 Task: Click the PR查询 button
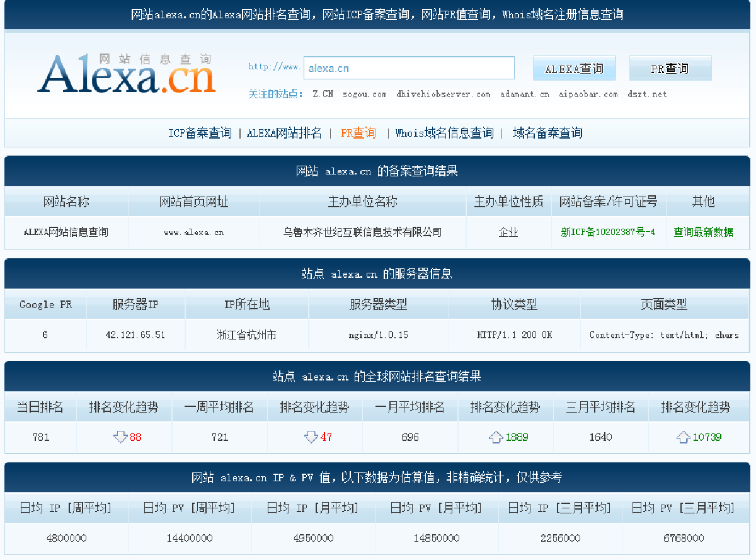tap(670, 68)
